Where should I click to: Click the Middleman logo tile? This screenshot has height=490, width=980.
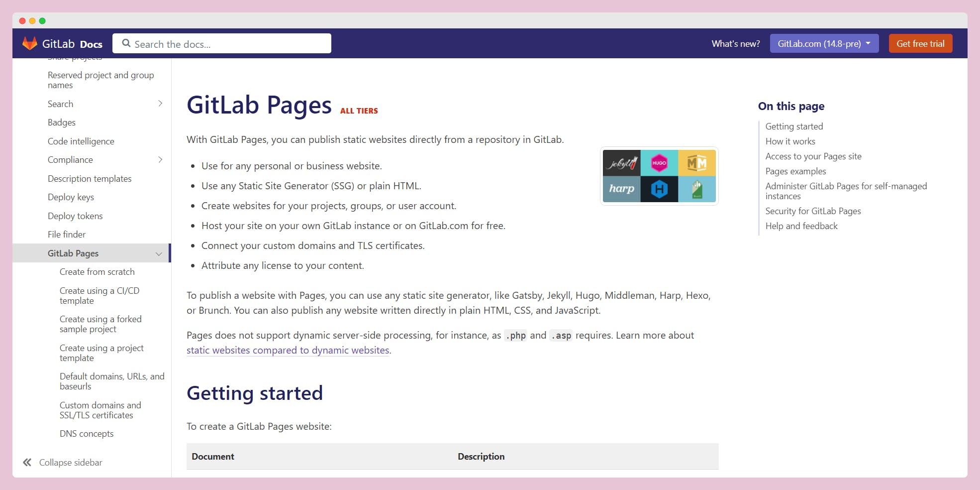pos(697,163)
